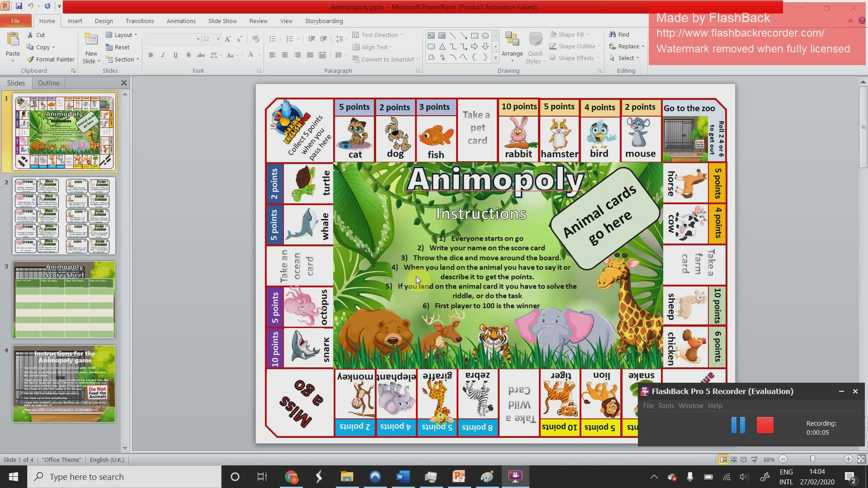The width and height of the screenshot is (868, 488).
Task: Select slide 3 Animopoly Score Sheet thumbnail
Action: pos(63,300)
